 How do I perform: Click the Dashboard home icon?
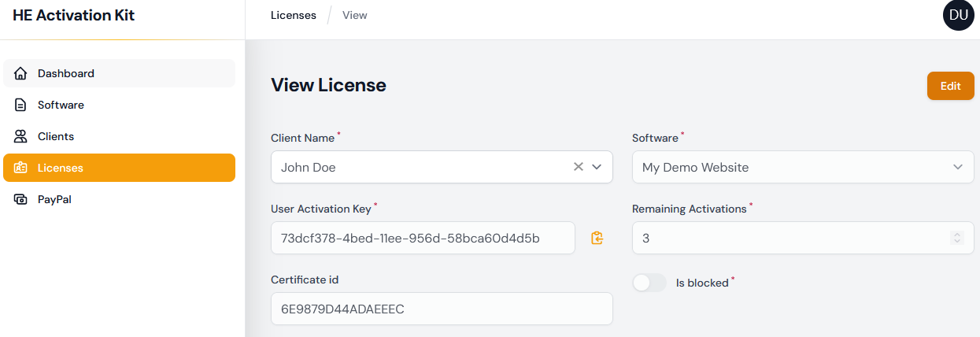(x=21, y=73)
